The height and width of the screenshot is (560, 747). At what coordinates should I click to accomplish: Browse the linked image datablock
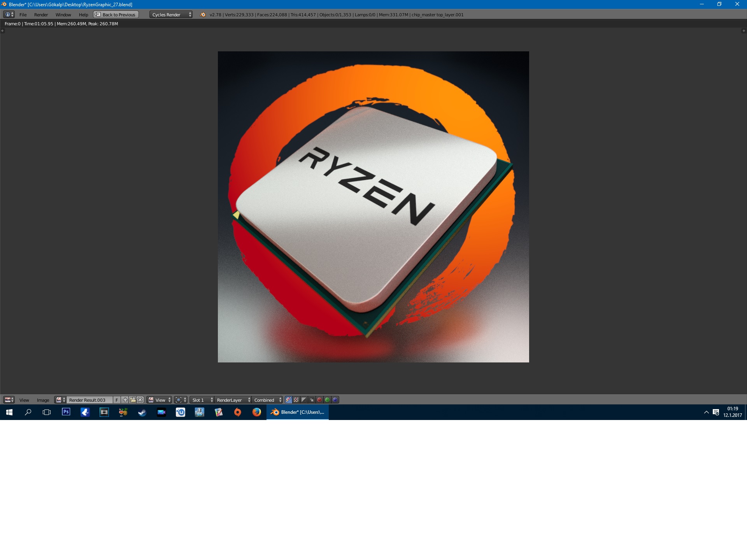coord(60,400)
